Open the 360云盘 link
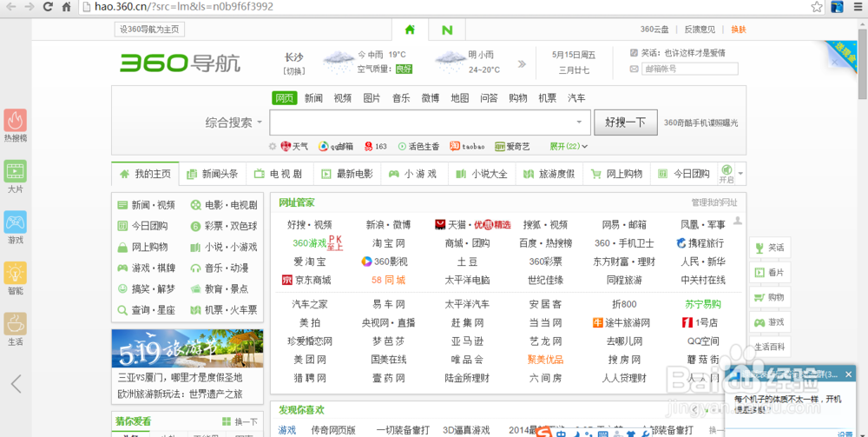 click(654, 30)
